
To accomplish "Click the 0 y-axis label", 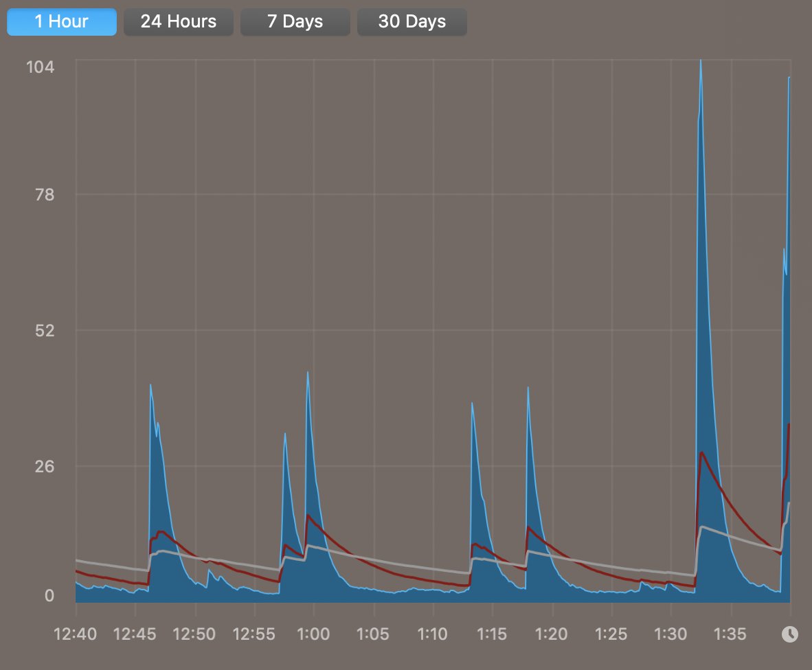I will click(49, 595).
